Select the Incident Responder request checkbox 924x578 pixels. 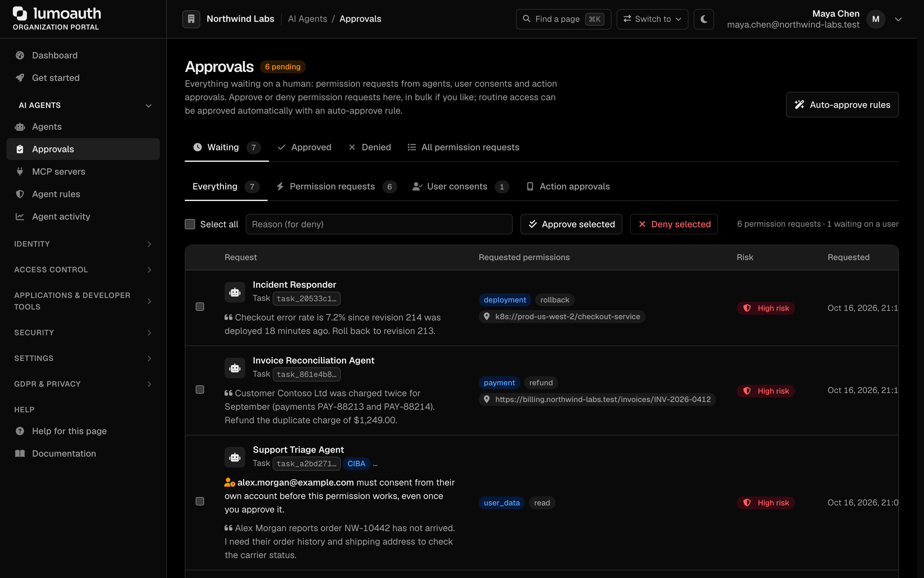point(200,307)
